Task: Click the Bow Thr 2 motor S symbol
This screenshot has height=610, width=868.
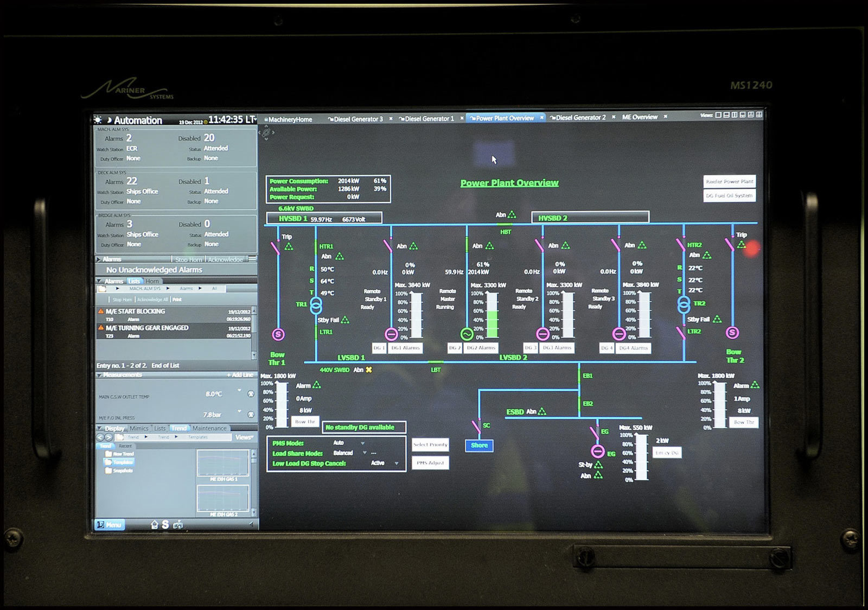Action: coord(732,332)
